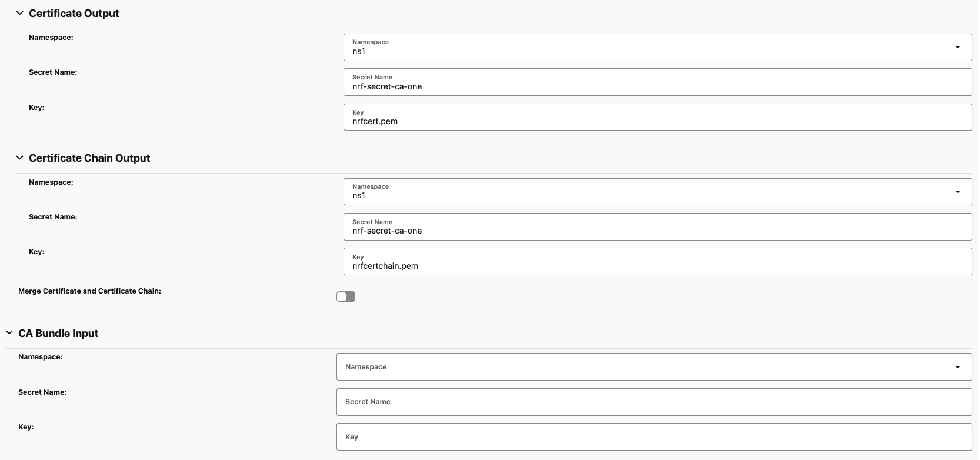Open Certificate Chain Output Namespace dropdown arrow
Viewport: 980px width, 460px height.
[958, 192]
